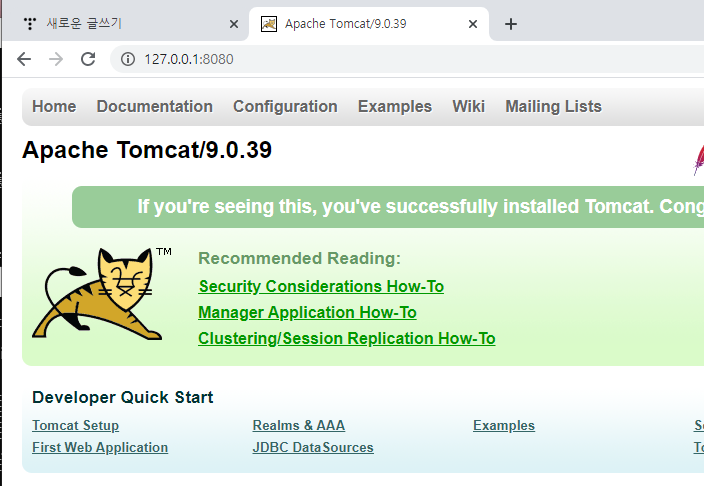The width and height of the screenshot is (704, 486).
Task: Click the Developer Quick Start heading
Action: [x=123, y=398]
